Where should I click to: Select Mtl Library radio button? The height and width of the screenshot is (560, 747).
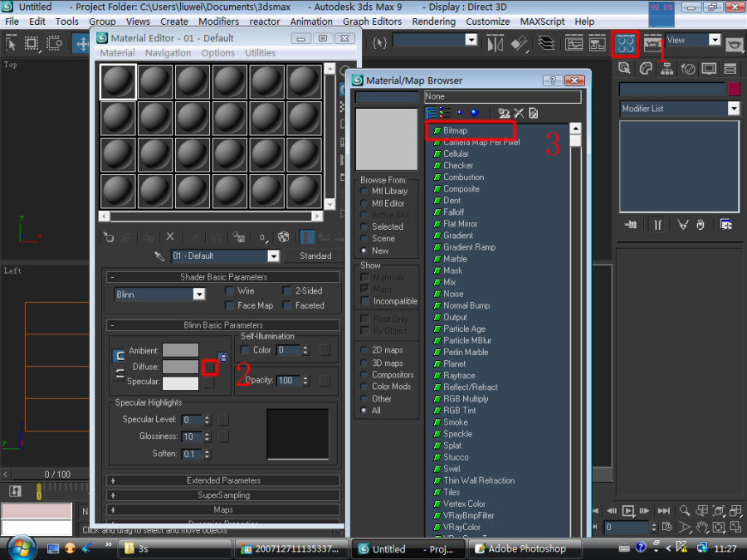coord(364,191)
